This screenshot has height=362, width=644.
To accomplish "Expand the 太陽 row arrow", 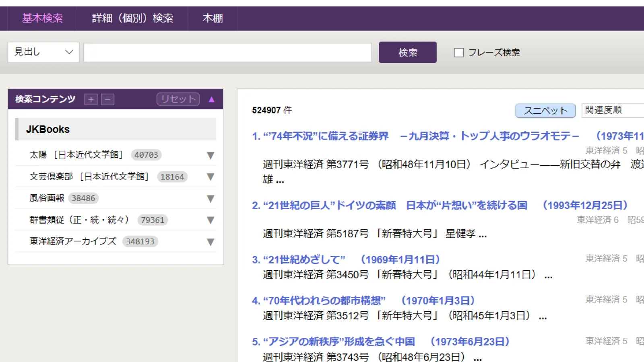I will pos(210,155).
